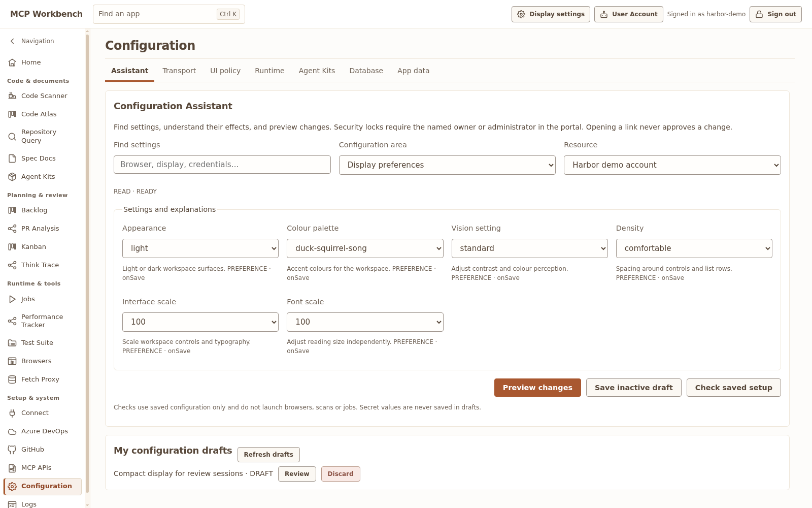Screen dimensions: 812x508
Task: Open the Font scale dropdown
Action: click(x=365, y=322)
